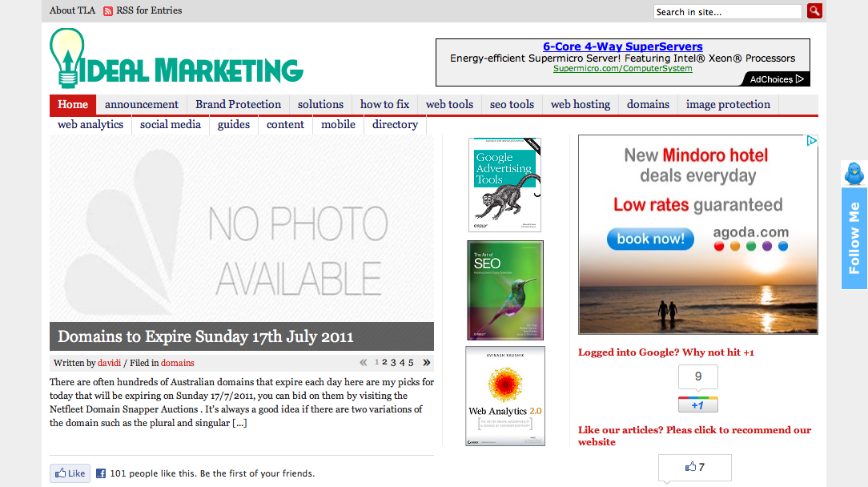Go to next featured post arrow
Screen dimensions: 868x487
pyautogui.click(x=427, y=362)
